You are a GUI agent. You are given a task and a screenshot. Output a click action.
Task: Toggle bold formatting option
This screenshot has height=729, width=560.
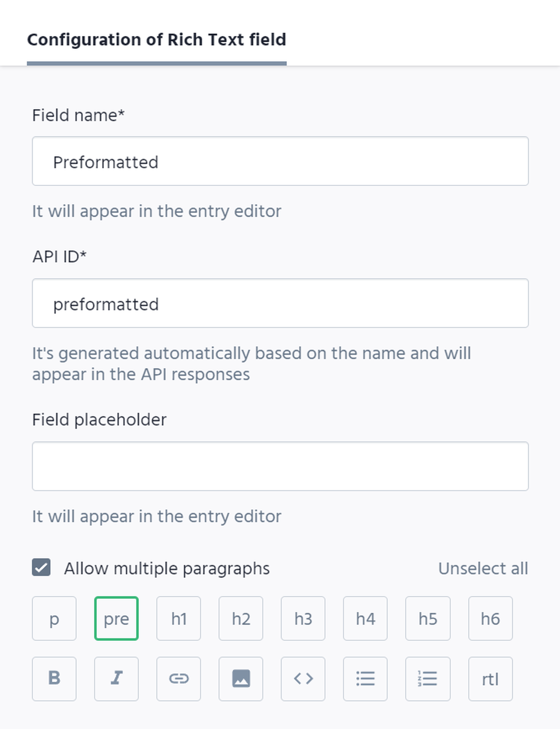tap(54, 679)
